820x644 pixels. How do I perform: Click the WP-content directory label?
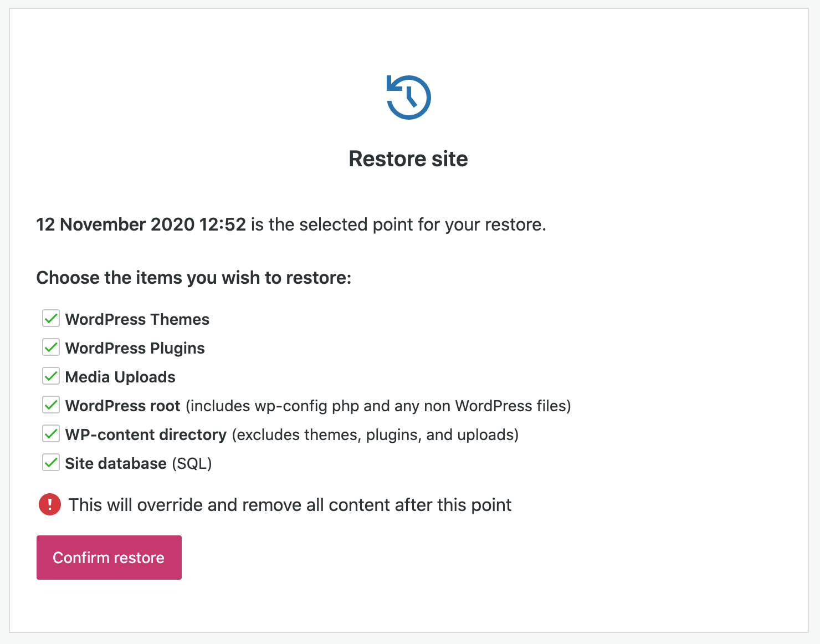(146, 435)
